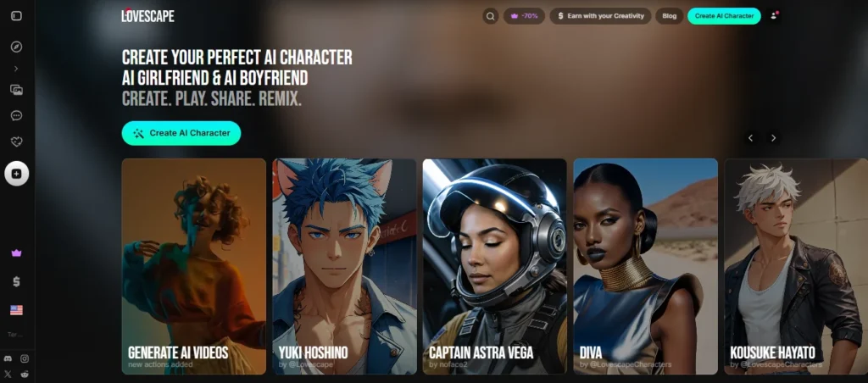
Task: Click the purple crown premium icon in sidebar
Action: (x=17, y=253)
